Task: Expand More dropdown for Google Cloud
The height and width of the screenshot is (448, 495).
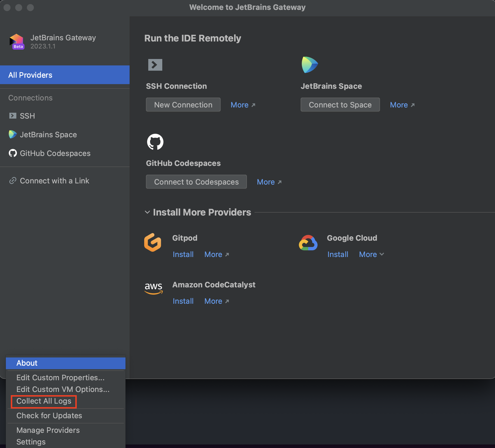Action: point(371,254)
